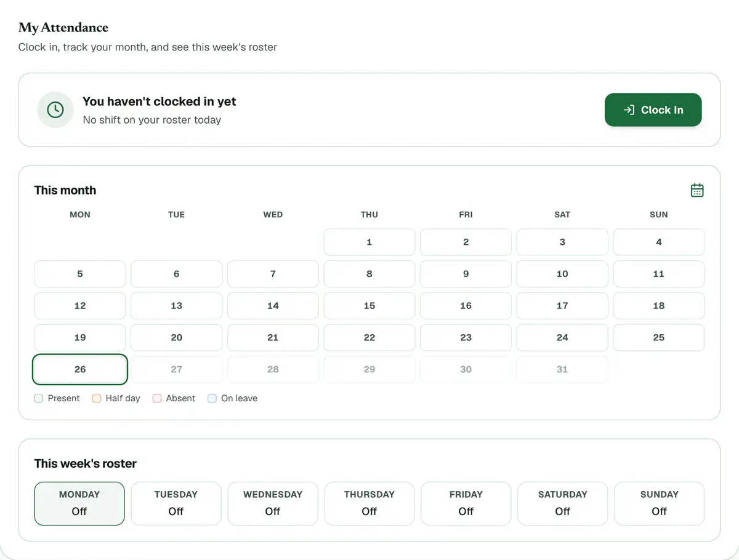Open the calendar icon in This month
This screenshot has height=560, width=739.
[697, 190]
